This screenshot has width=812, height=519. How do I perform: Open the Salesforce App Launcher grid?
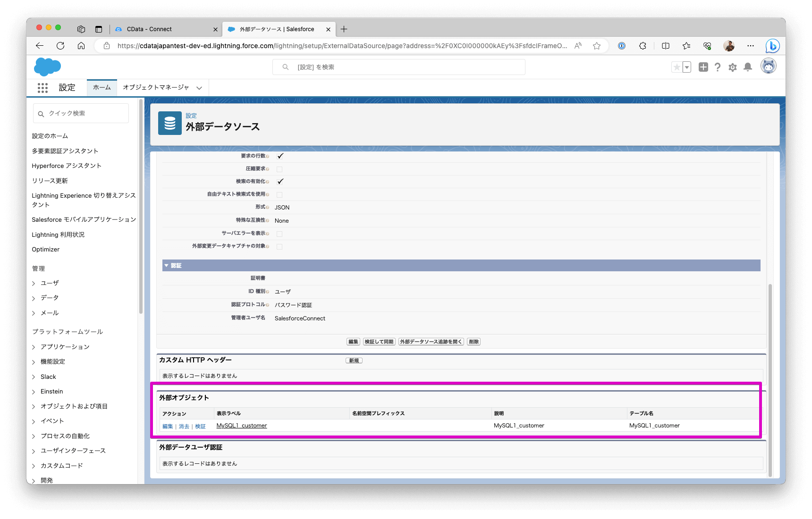[x=42, y=88]
